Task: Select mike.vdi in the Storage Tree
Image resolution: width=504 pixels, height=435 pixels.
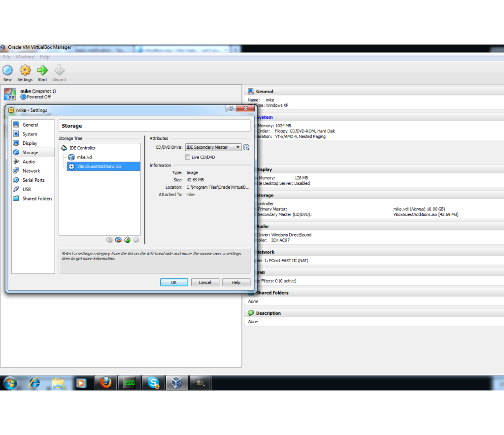Action: pos(85,157)
